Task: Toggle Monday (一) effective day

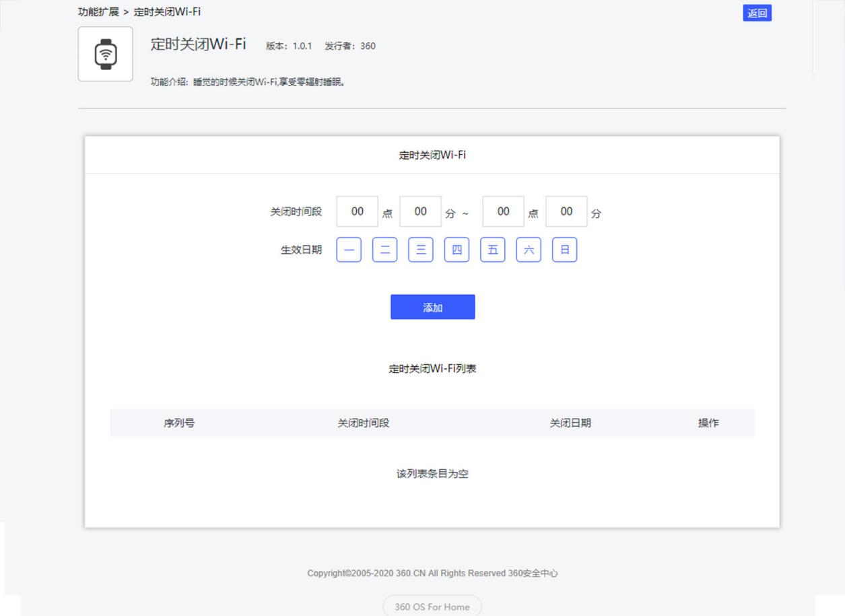Action: 348,249
